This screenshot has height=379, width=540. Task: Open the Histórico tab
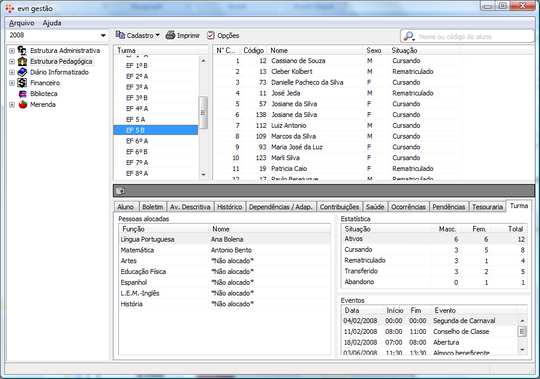point(230,207)
